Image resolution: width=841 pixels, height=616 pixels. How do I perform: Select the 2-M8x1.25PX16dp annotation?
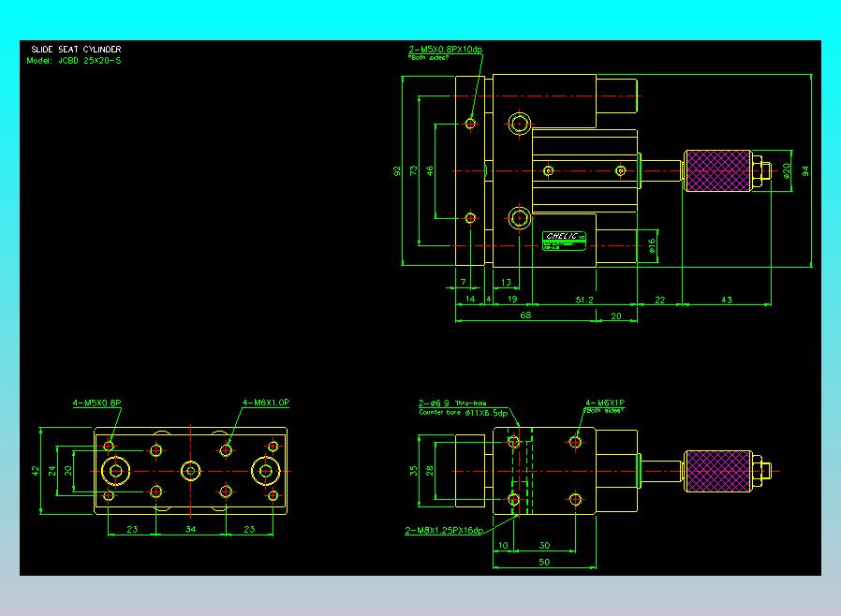coord(444,530)
